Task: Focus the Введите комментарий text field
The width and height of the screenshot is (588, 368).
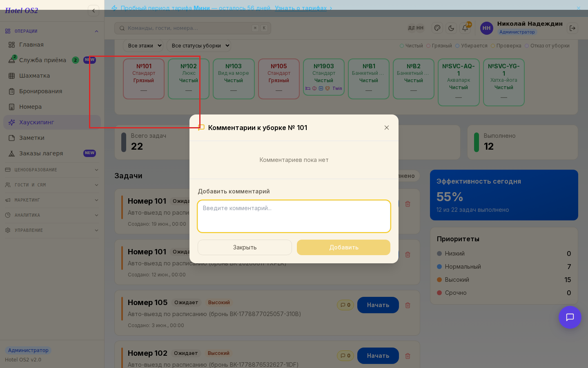Action: pos(294,216)
